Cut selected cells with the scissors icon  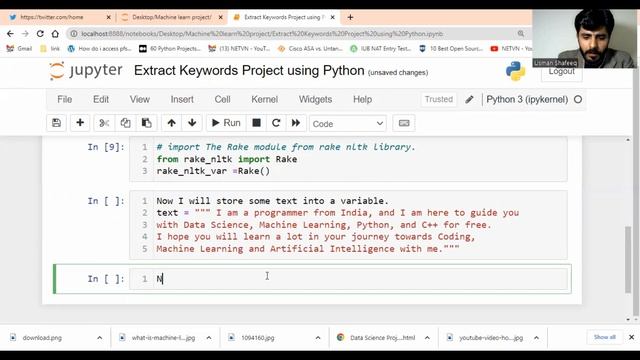point(104,123)
